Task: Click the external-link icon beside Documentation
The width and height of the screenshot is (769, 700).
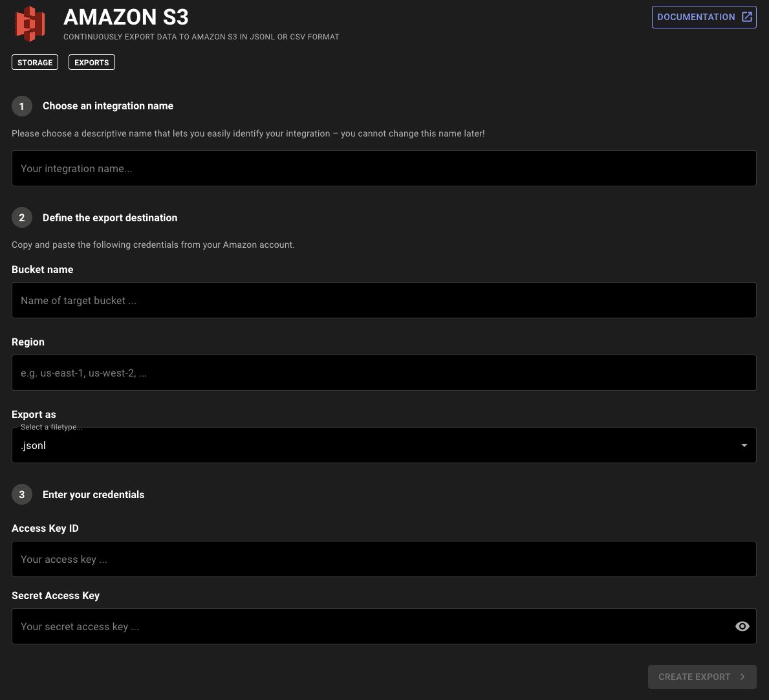Action: pos(747,17)
